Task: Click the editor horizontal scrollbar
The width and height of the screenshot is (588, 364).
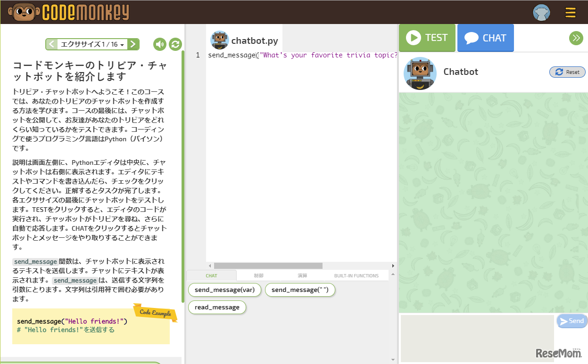Action: click(268, 266)
